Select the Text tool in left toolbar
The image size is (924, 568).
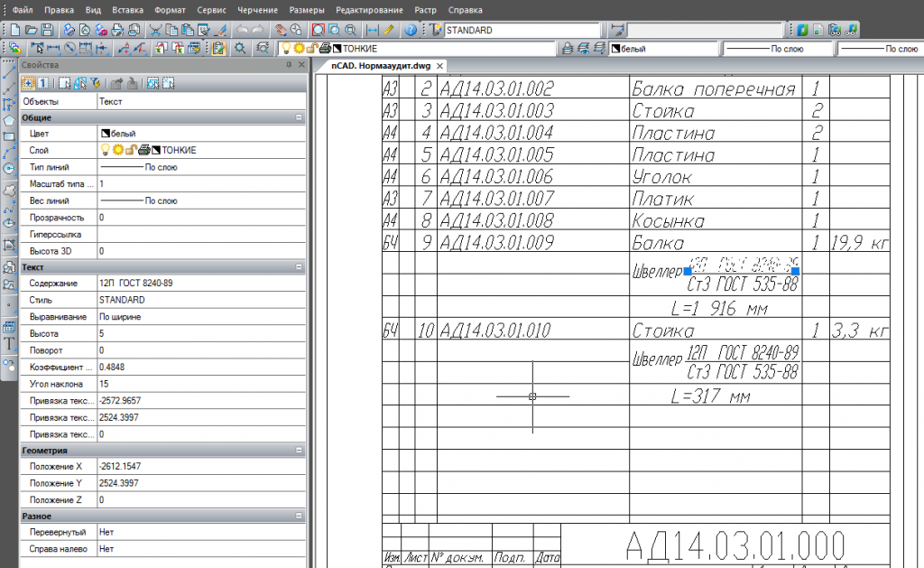[x=9, y=344]
